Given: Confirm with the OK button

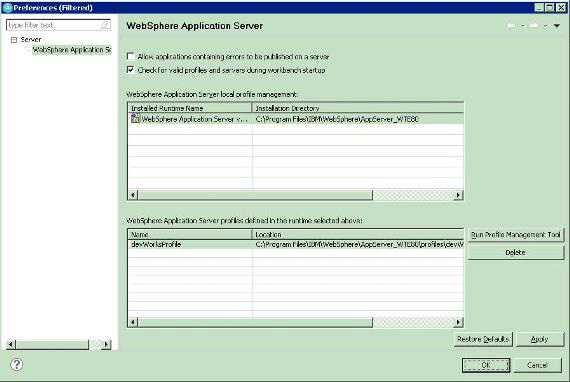Looking at the screenshot, I should point(486,365).
